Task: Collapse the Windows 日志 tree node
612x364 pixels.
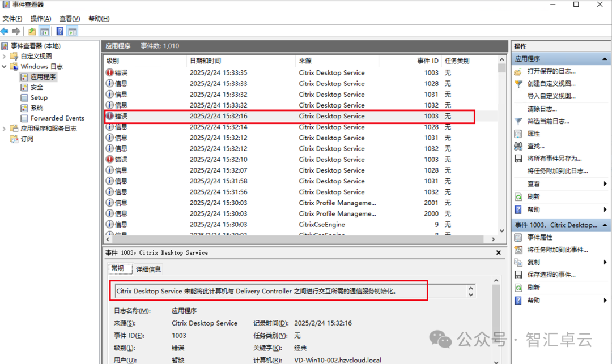Action: (x=5, y=66)
